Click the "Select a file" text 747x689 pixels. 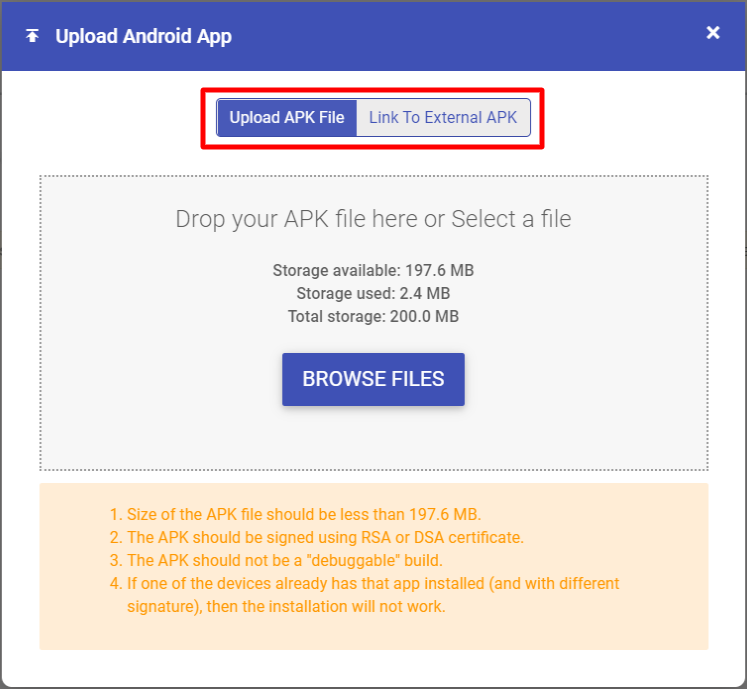[511, 219]
